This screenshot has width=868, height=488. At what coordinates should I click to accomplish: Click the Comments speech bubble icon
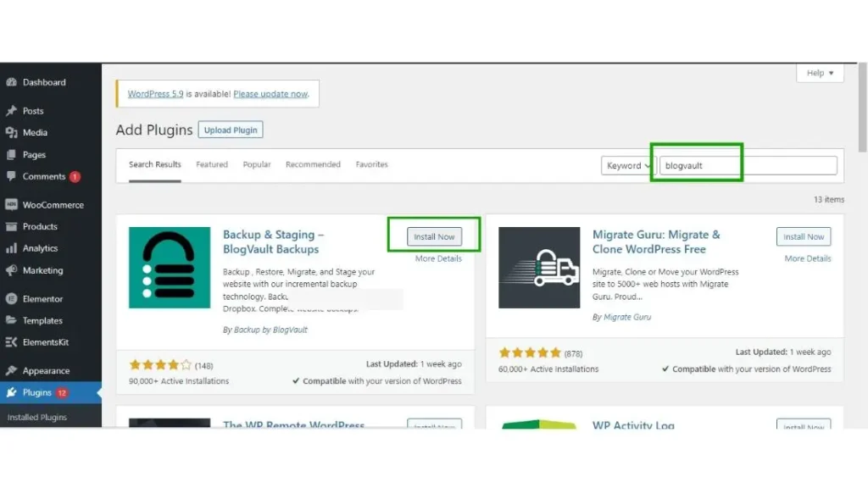click(11, 176)
